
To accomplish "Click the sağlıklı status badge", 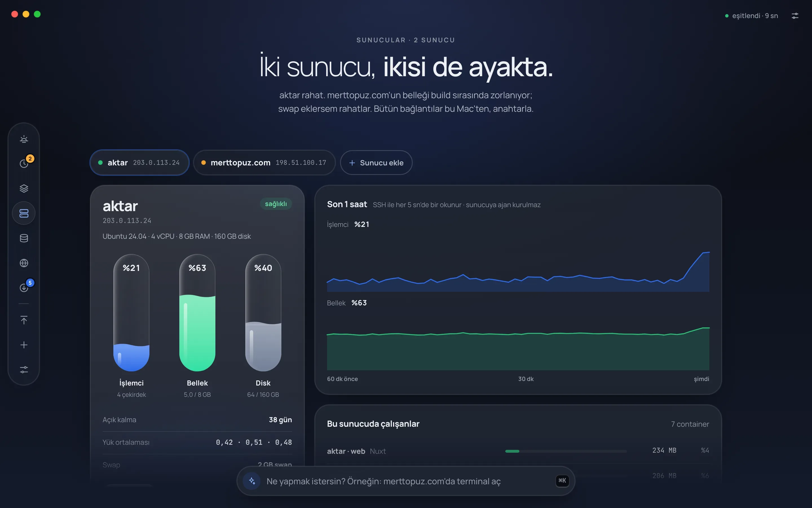I will pos(276,204).
